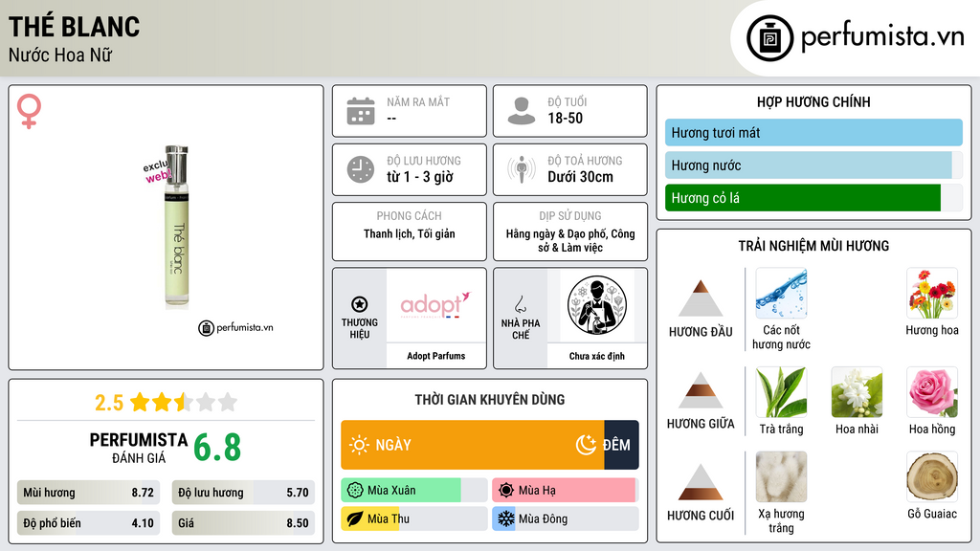980x551 pixels.
Task: Click the Mùa Hạ season bar
Action: coord(565,491)
